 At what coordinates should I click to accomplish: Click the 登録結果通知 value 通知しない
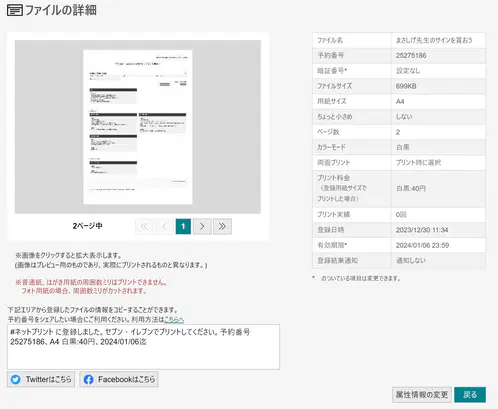(411, 261)
